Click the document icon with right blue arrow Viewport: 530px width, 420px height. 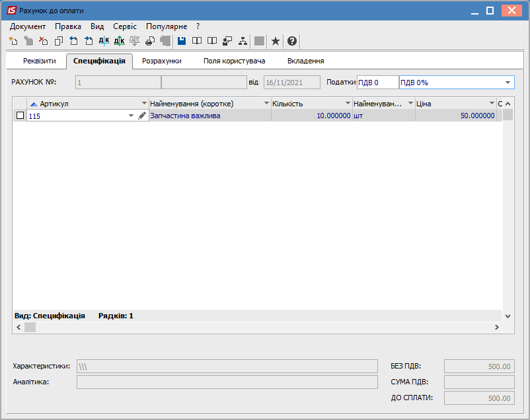tap(89, 41)
